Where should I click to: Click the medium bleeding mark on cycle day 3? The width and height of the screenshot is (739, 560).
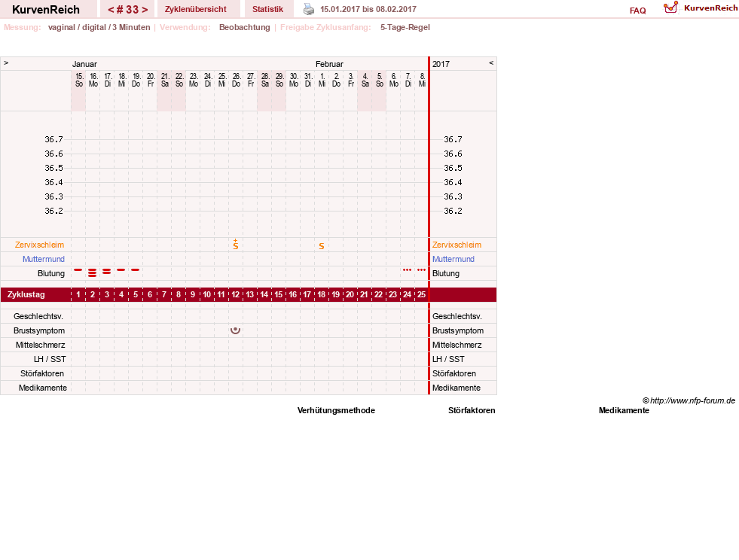tap(106, 271)
